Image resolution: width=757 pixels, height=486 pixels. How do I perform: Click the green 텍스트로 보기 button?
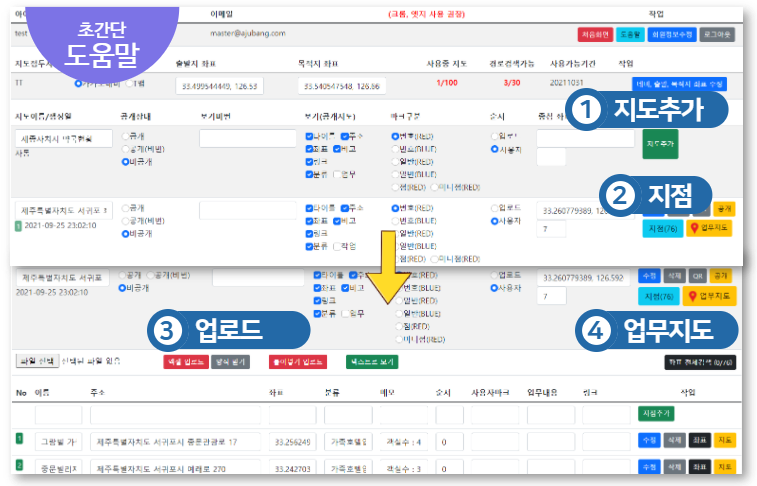(371, 362)
